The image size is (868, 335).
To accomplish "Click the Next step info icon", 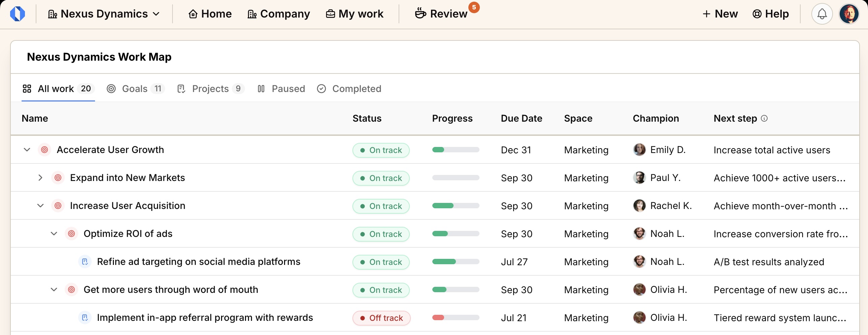I will pos(764,118).
